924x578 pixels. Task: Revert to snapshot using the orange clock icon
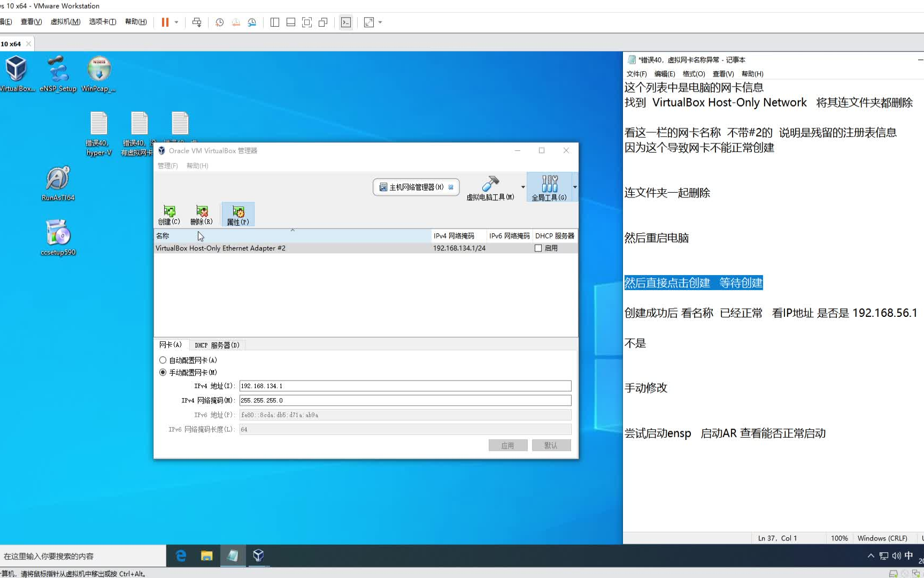(x=236, y=22)
